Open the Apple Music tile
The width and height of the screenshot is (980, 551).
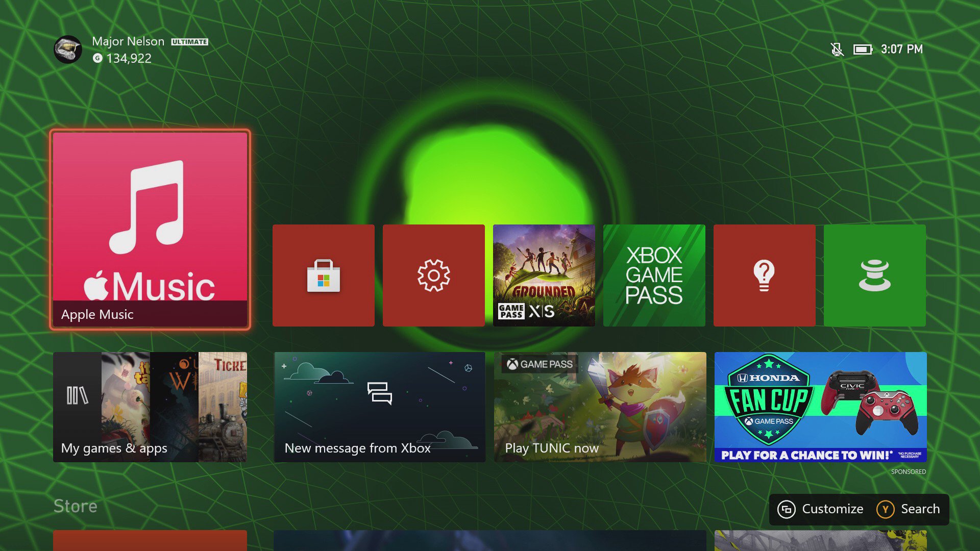pos(150,230)
